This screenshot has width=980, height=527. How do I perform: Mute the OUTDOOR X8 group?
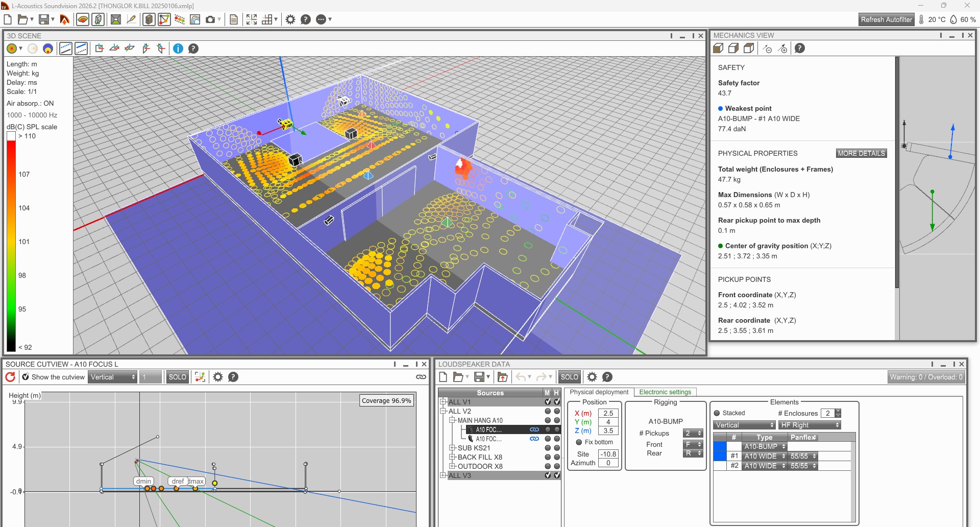[x=548, y=466]
